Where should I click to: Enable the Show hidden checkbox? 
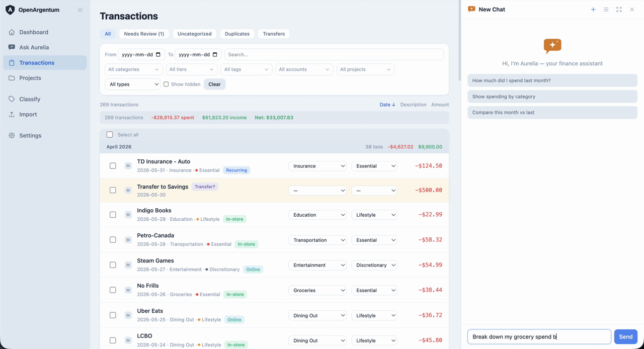tap(166, 84)
